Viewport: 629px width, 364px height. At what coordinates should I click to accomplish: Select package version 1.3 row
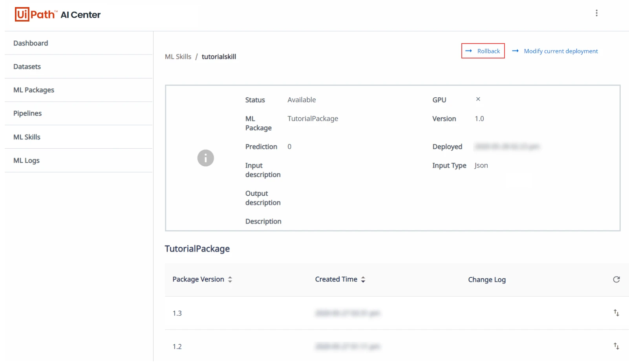click(x=397, y=313)
